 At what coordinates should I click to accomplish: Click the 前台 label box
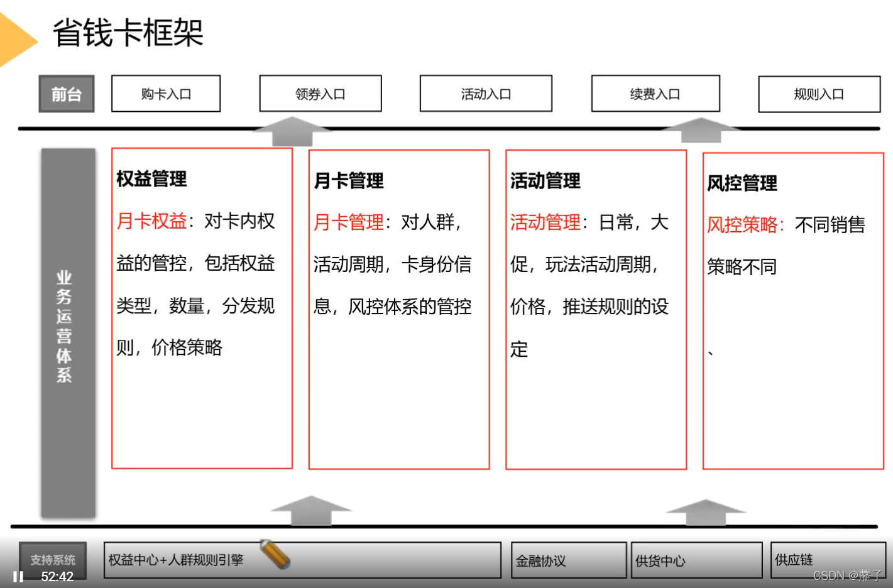coord(67,94)
